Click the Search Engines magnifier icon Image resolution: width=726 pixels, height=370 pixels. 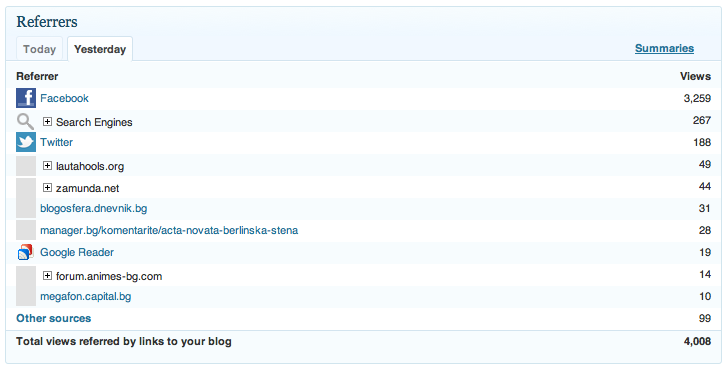tap(25, 121)
